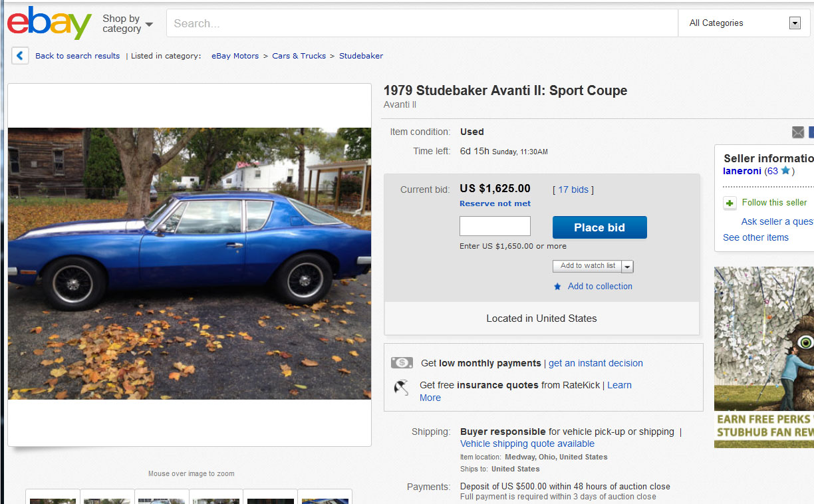The image size is (814, 504).
Task: Expand the Add to watch list arrow
Action: point(628,267)
